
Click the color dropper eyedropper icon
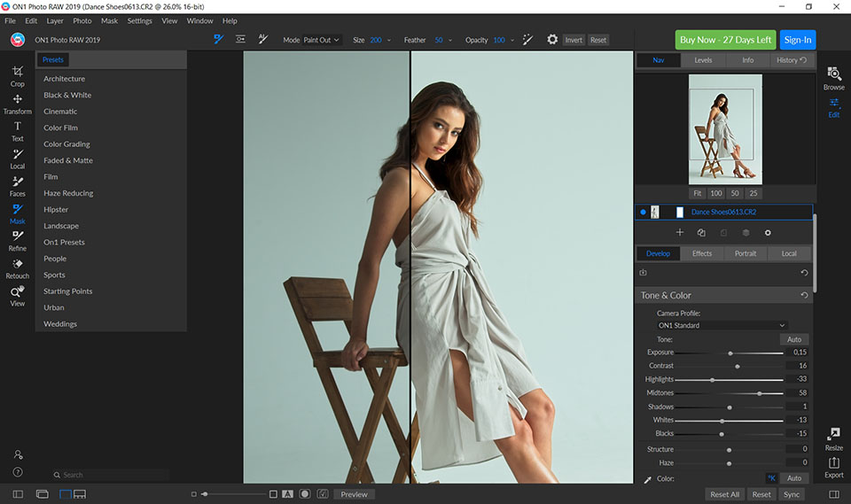pyautogui.click(x=647, y=479)
